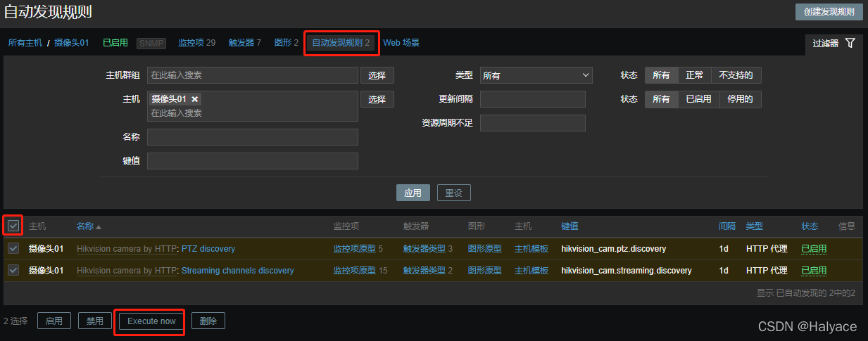Remove 摄像头01 tag from host field

195,99
